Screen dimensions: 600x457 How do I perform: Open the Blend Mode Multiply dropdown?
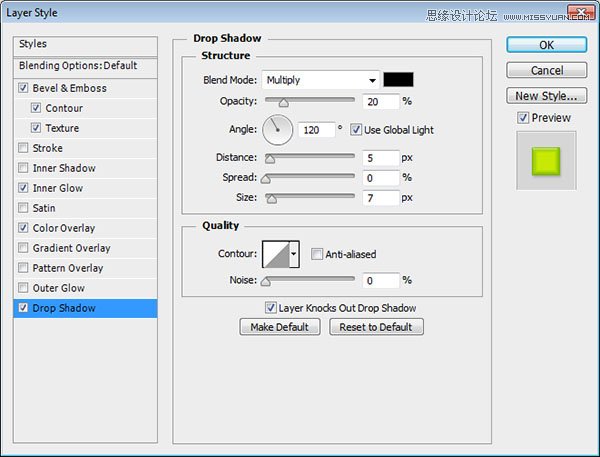(321, 80)
